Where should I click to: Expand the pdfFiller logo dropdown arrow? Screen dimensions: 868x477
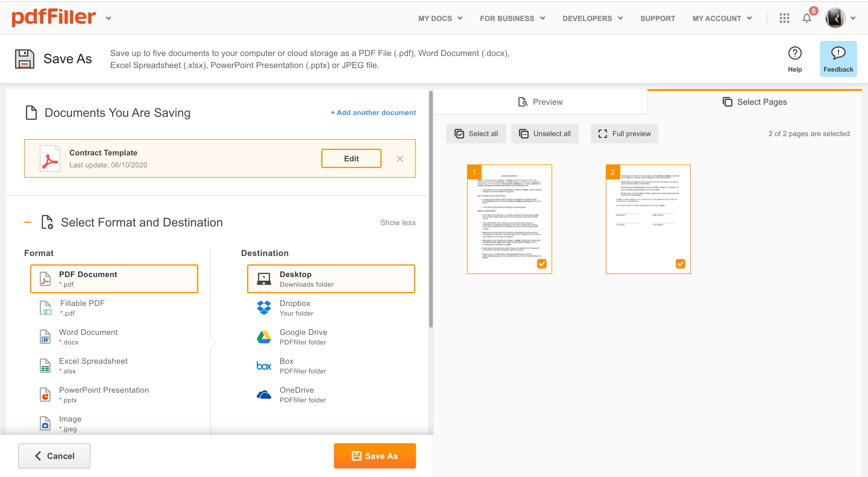(108, 18)
